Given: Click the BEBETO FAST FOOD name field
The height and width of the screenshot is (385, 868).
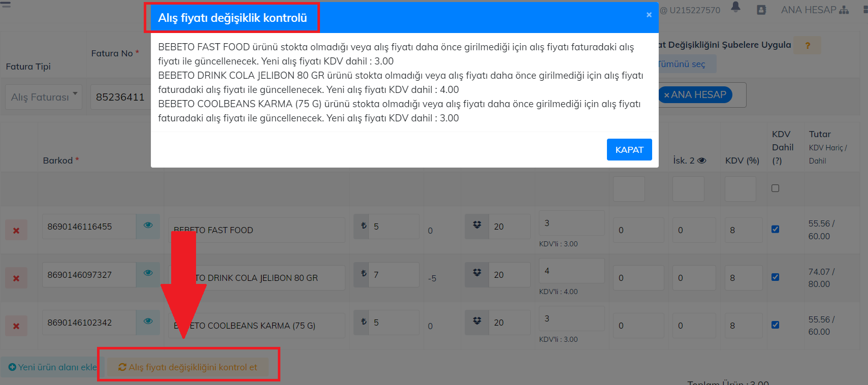Looking at the screenshot, I should click(x=256, y=230).
